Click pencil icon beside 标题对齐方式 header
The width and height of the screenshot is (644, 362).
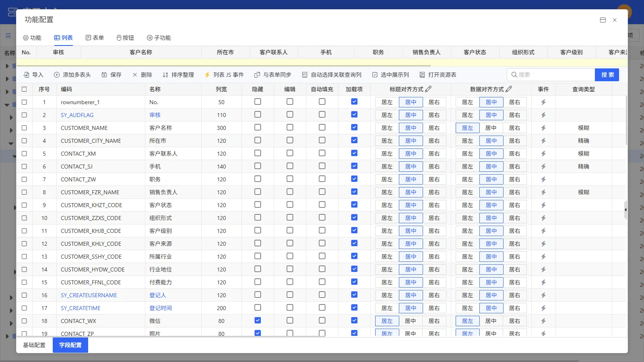pyautogui.click(x=428, y=89)
